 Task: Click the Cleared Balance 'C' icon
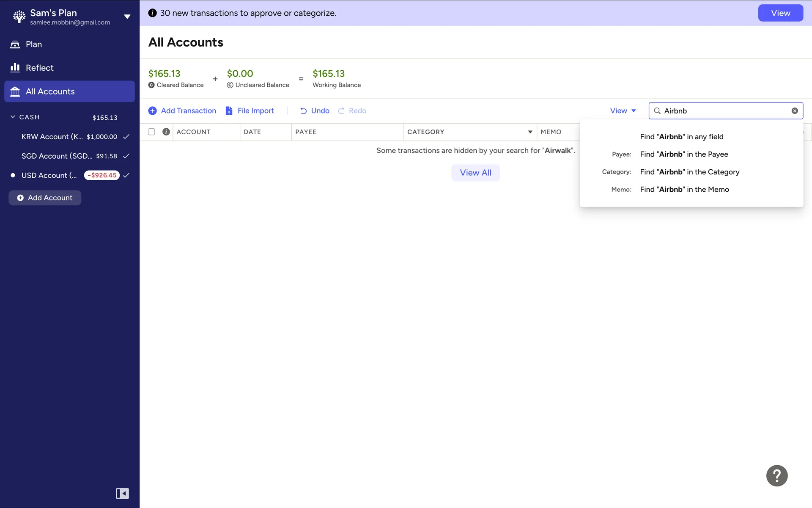[x=151, y=85]
